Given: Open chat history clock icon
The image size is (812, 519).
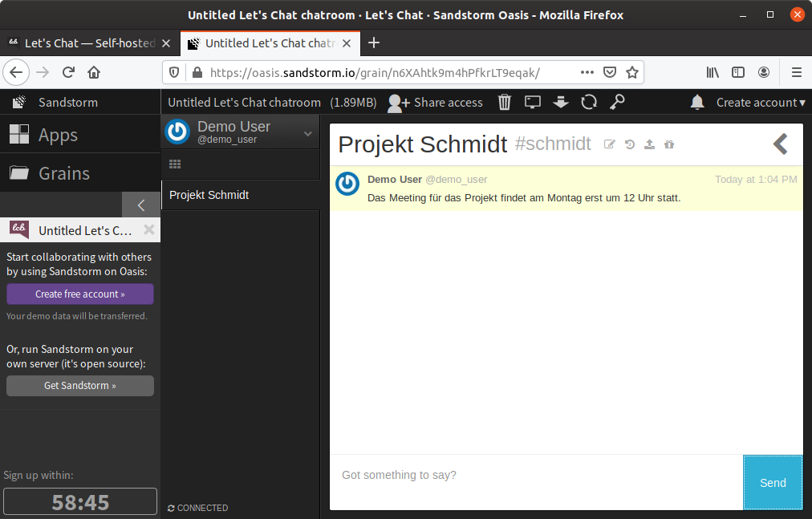Looking at the screenshot, I should (x=630, y=144).
